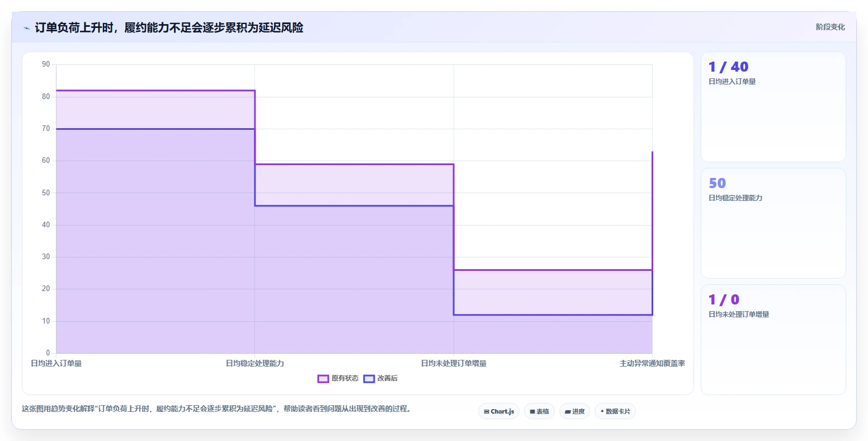Click the x-axis label 日均稳定处理能力
Screen dimensions: 868x441
[x=255, y=364]
